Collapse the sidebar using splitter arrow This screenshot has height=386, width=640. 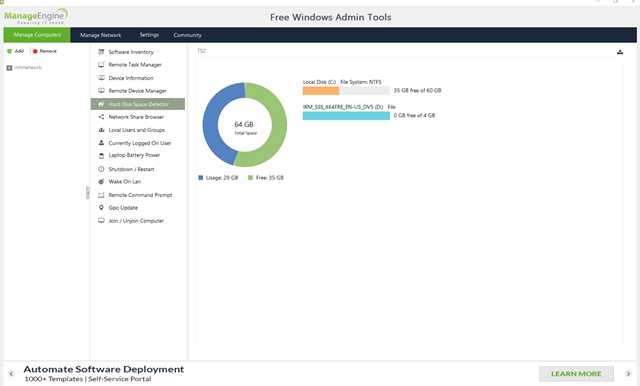click(x=87, y=193)
